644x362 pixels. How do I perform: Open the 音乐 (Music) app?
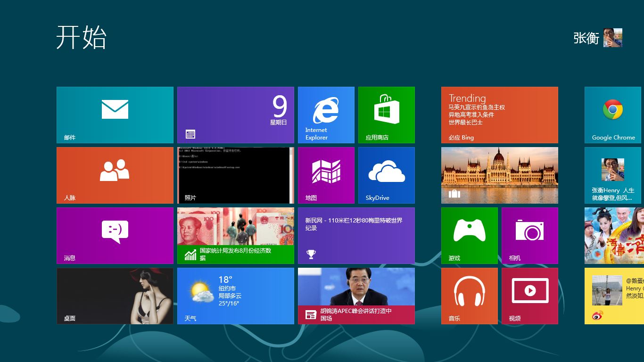469,296
